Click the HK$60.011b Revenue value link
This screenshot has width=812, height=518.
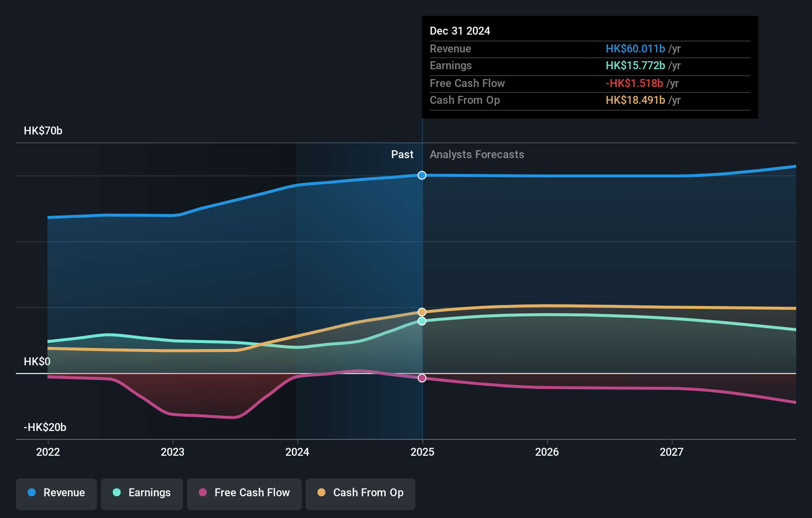coord(635,48)
